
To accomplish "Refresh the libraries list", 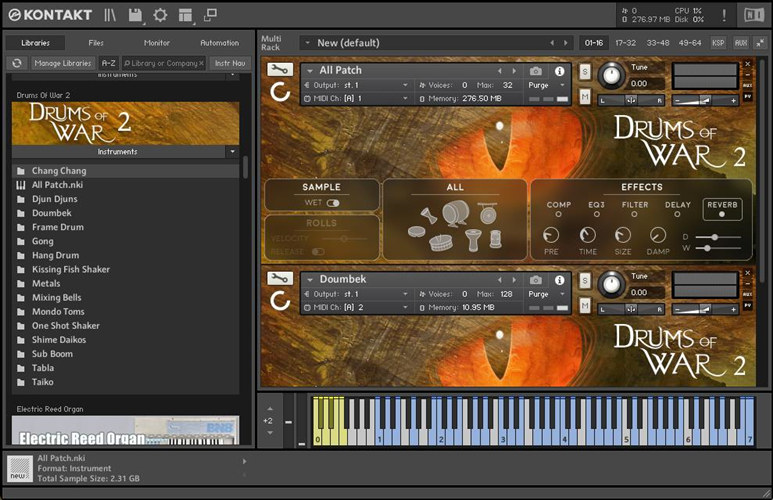I will [17, 63].
